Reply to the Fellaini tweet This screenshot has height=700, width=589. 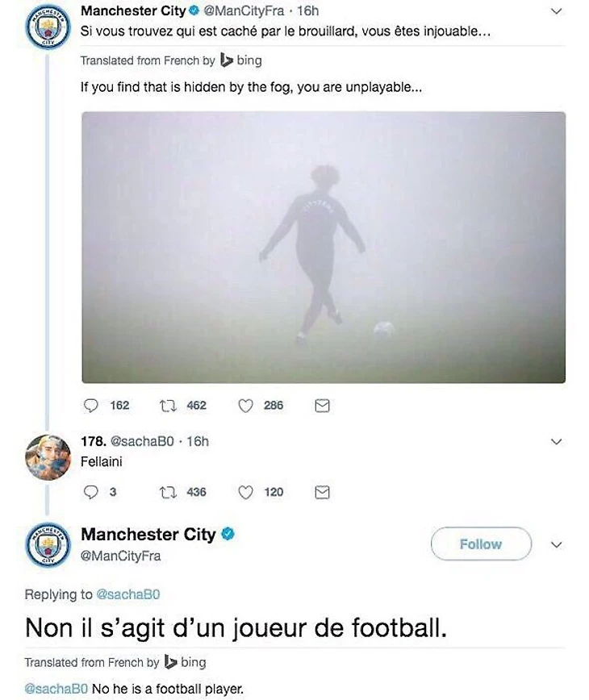coord(90,492)
